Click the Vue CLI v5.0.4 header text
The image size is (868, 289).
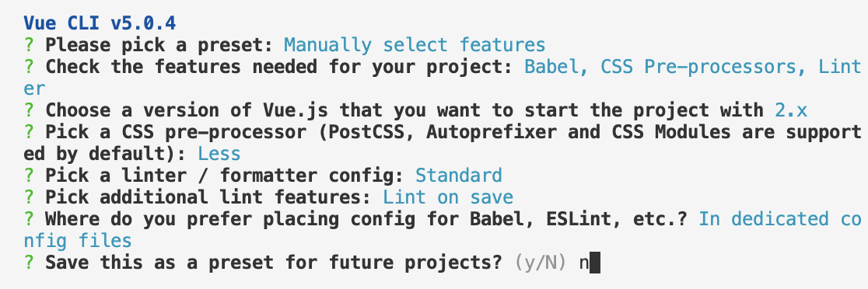point(100,23)
